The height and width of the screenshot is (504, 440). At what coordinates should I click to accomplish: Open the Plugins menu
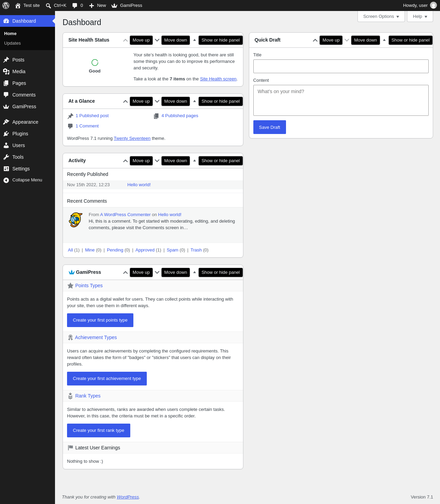pos(27,134)
